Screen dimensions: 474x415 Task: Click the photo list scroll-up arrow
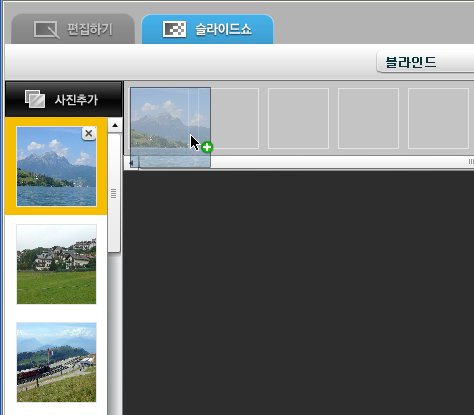pos(115,125)
